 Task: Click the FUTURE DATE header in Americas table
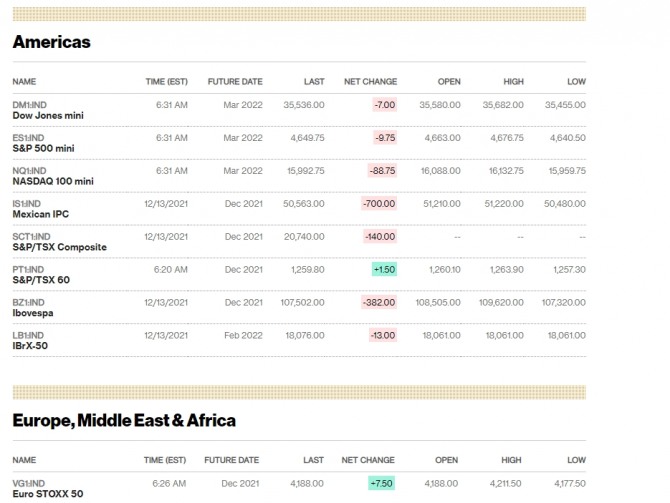235,82
